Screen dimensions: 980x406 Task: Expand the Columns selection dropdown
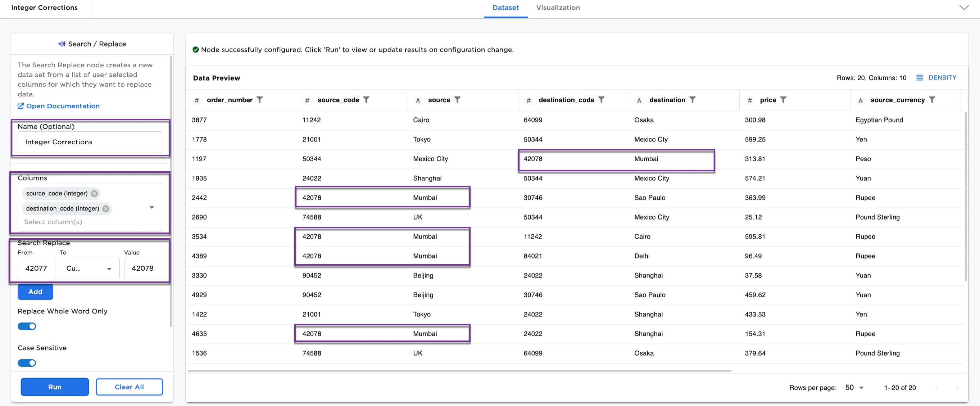click(x=152, y=207)
